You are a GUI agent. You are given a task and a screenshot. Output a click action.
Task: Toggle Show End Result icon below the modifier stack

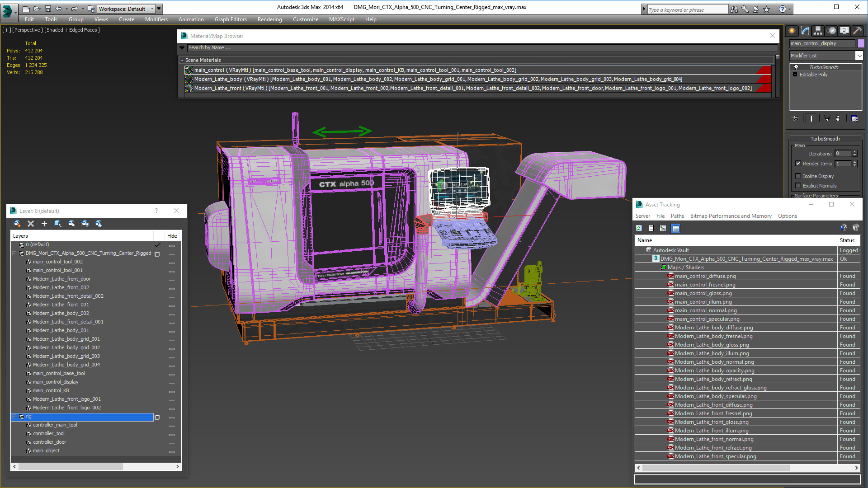coord(811,118)
